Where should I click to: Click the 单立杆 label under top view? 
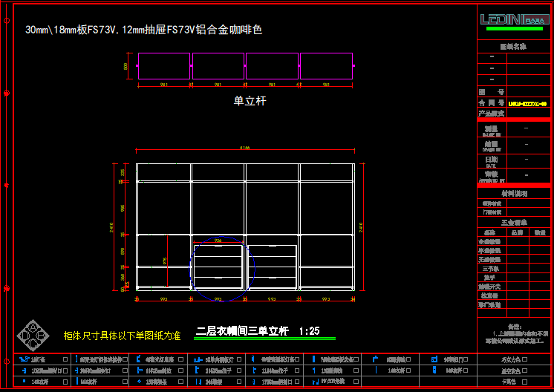click(250, 101)
